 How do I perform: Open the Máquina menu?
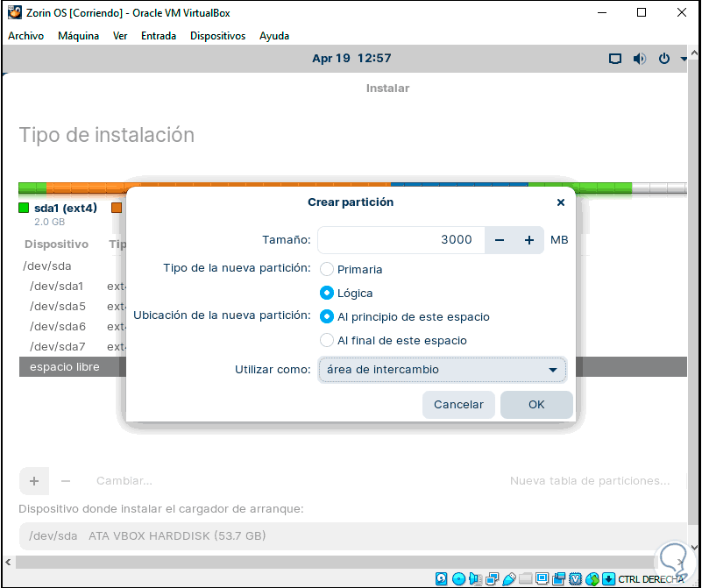click(78, 36)
